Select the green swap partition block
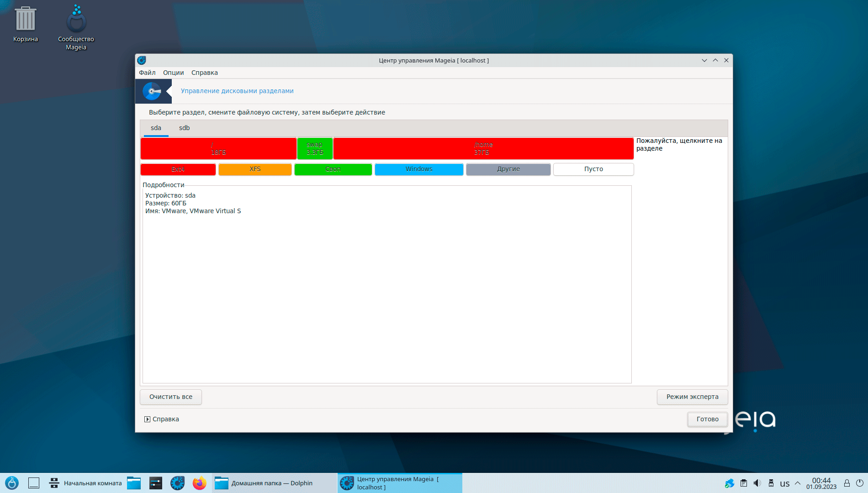Viewport: 868px width, 493px height. coord(315,148)
